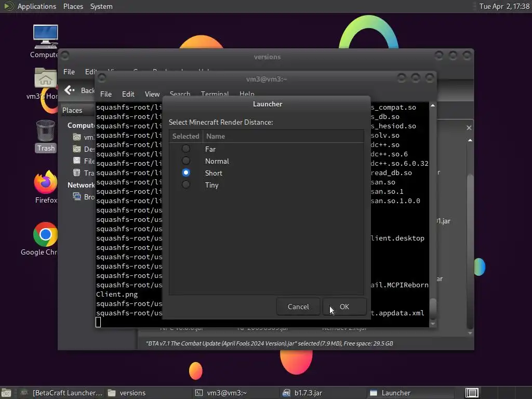Launch Google Chrome from the desktop
The image size is (532, 399).
[x=45, y=239]
